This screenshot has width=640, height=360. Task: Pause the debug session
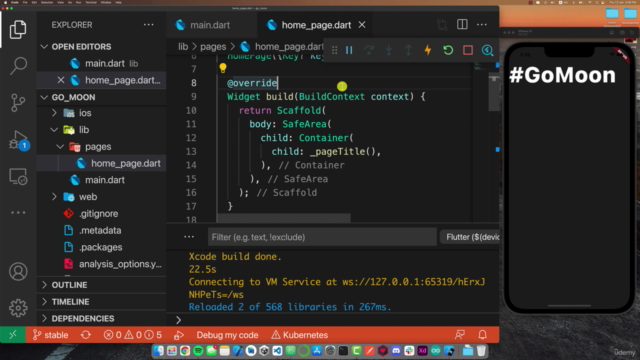(x=349, y=50)
